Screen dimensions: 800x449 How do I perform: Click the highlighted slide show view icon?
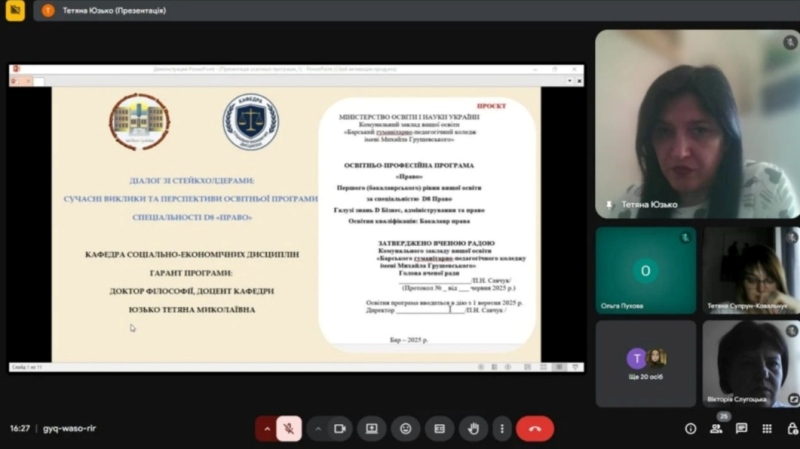coord(559,367)
